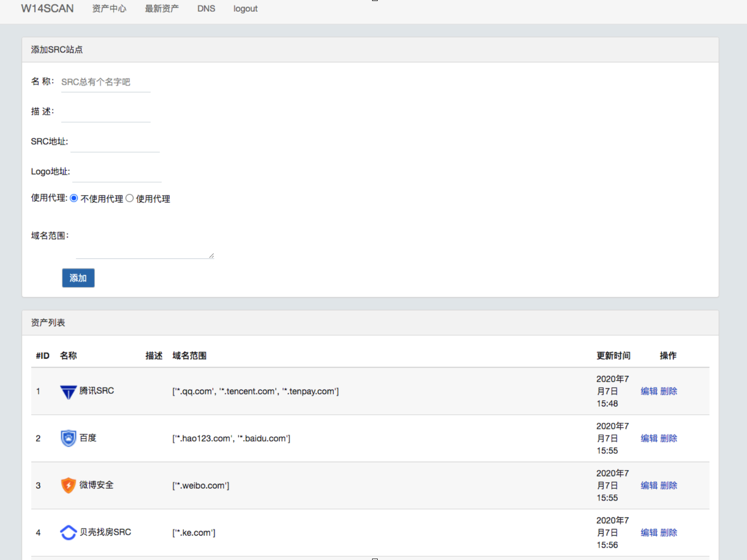This screenshot has height=560, width=747.
Task: Focus the SRC地址 input field
Action: pos(115,142)
